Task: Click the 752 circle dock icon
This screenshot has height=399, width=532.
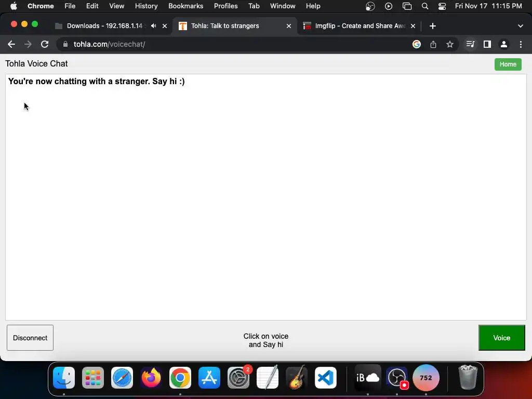Action: 426,378
